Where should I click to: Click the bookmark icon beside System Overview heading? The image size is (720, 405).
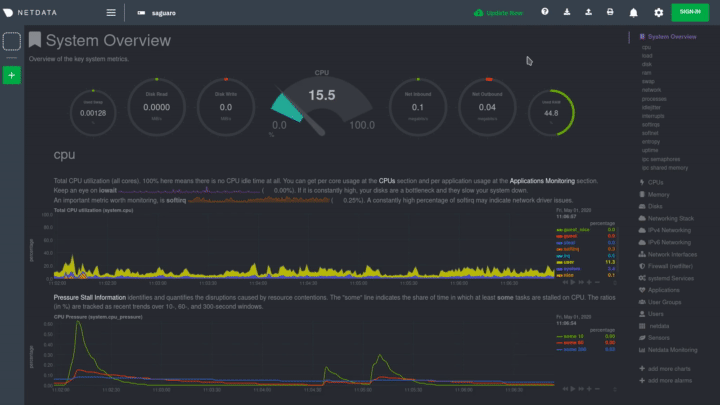coord(35,40)
